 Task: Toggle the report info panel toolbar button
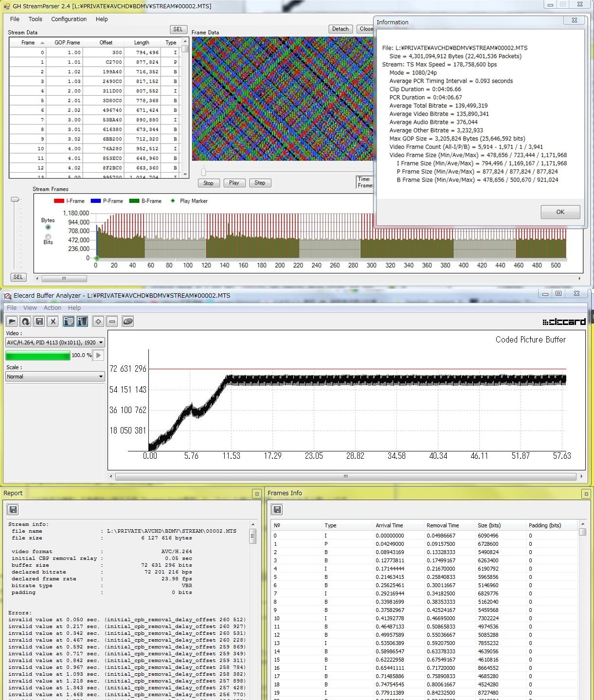[69, 322]
